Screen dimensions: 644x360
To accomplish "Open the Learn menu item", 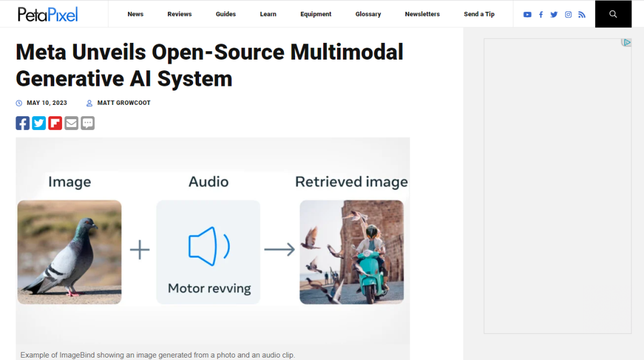I will [268, 14].
